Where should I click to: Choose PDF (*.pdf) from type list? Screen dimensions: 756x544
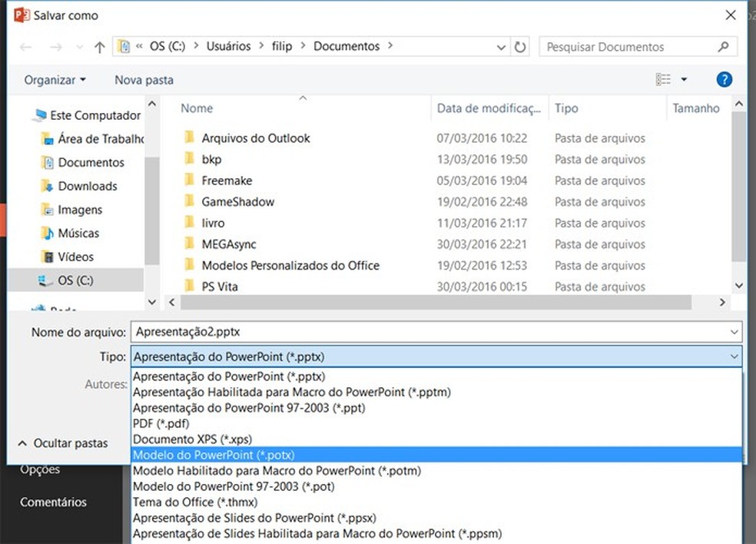coord(161,423)
